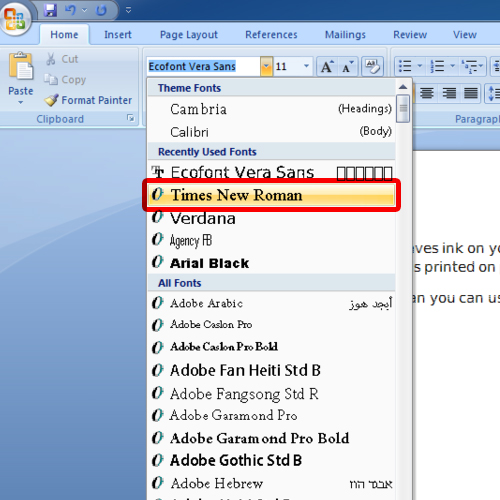The image size is (500, 500).
Task: Select Adobe Arabic font
Action: (271, 303)
